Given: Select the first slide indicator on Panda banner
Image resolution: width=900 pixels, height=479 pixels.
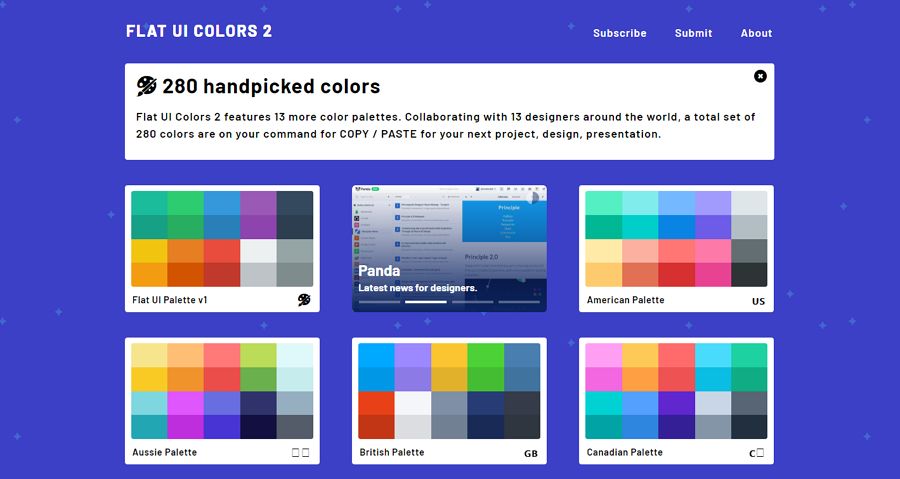Looking at the screenshot, I should tap(379, 302).
